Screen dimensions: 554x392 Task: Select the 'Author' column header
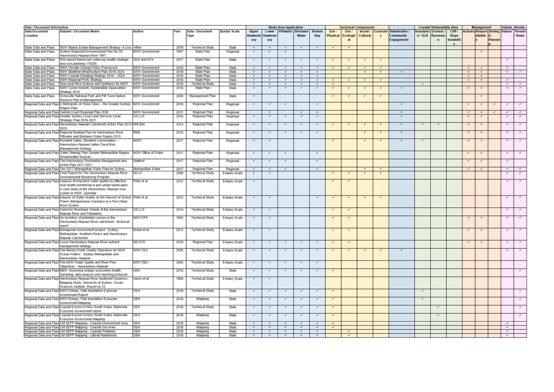point(153,37)
